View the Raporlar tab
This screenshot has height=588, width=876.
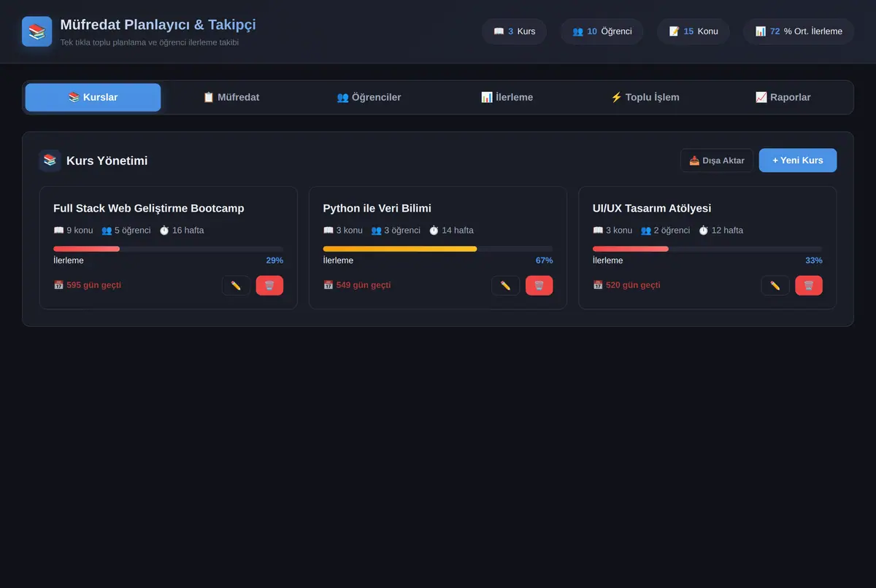pyautogui.click(x=783, y=97)
